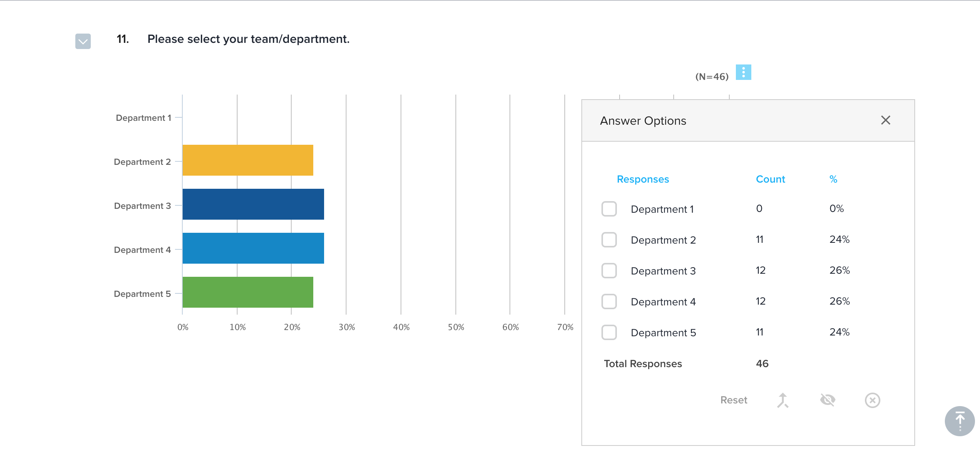Click the green Department 5 bar
Viewport: 980px width, 459px height.
click(248, 292)
